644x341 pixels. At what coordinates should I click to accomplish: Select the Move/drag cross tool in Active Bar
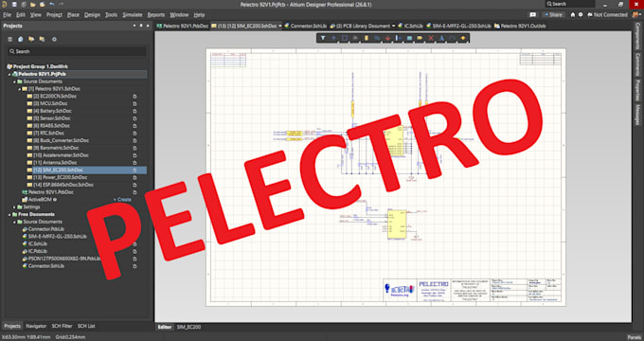334,38
